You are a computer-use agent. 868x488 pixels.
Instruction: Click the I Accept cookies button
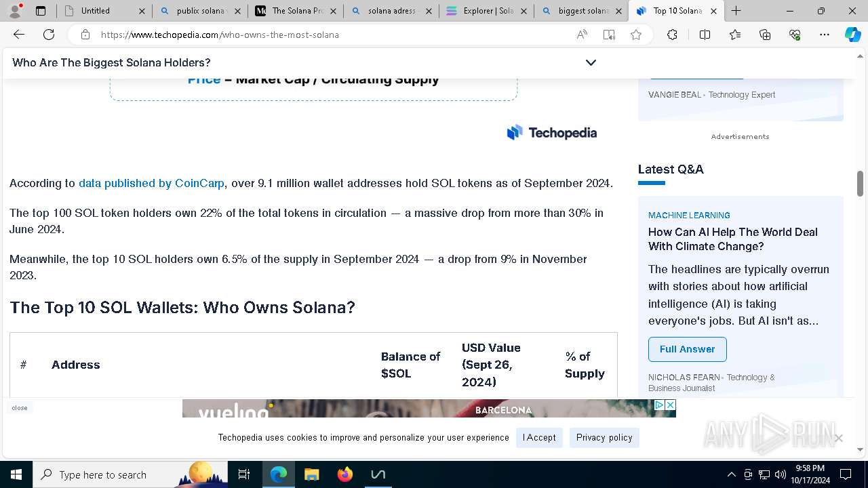pos(539,437)
